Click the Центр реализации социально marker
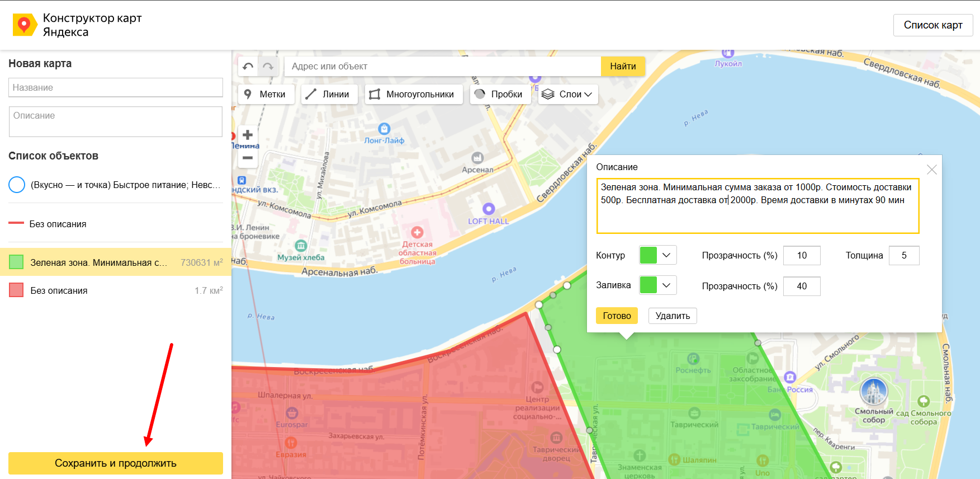 (537, 387)
